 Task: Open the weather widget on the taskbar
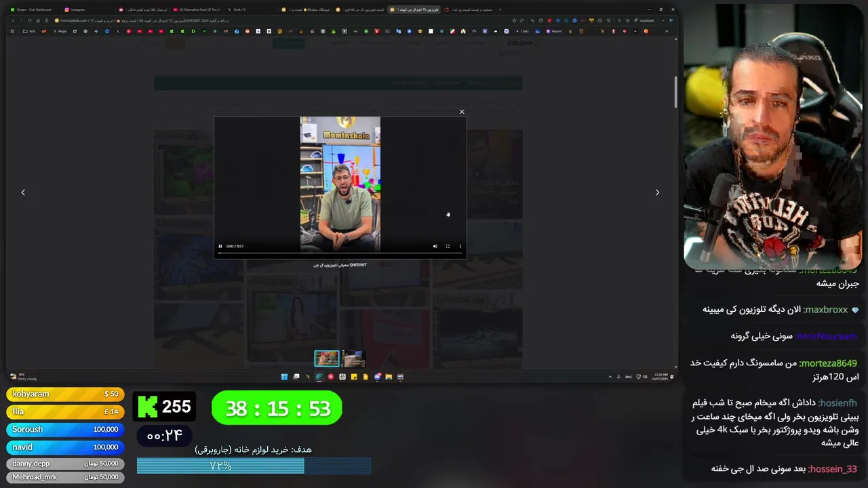coord(23,376)
